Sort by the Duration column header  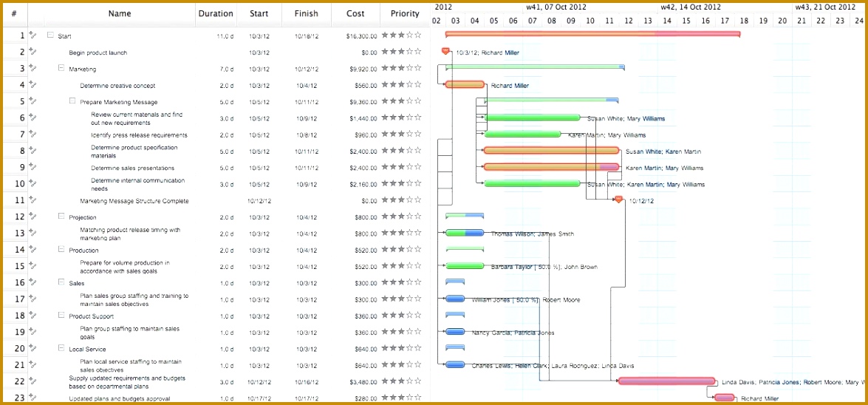pyautogui.click(x=216, y=14)
